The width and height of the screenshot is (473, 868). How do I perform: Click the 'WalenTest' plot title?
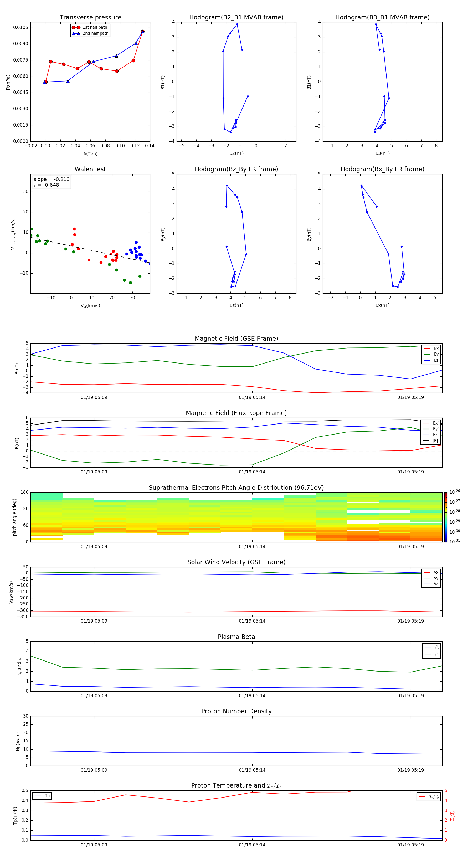(x=90, y=169)
